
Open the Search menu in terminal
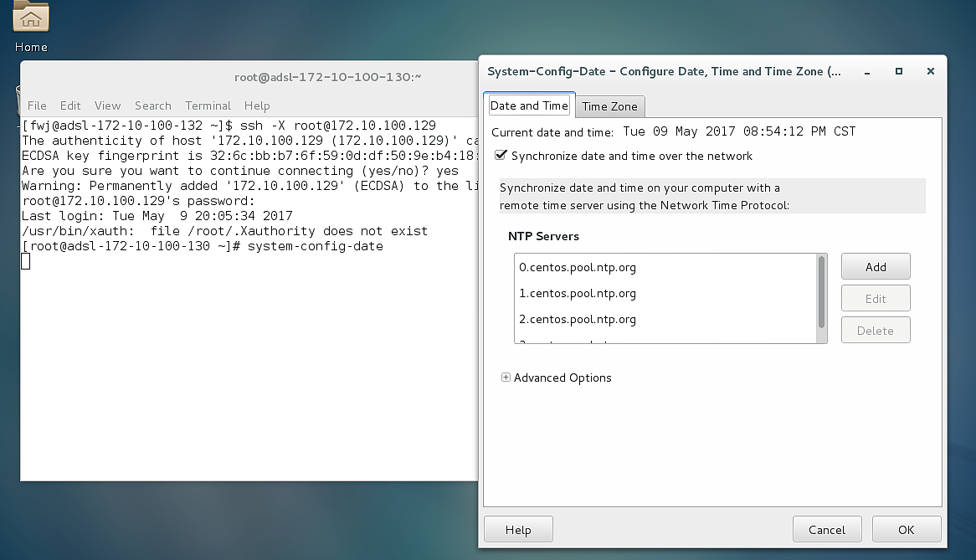152,105
